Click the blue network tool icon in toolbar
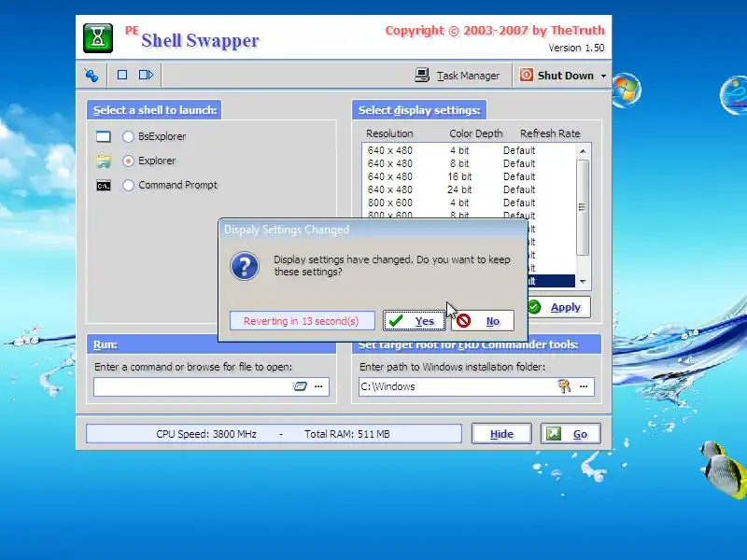 92,76
